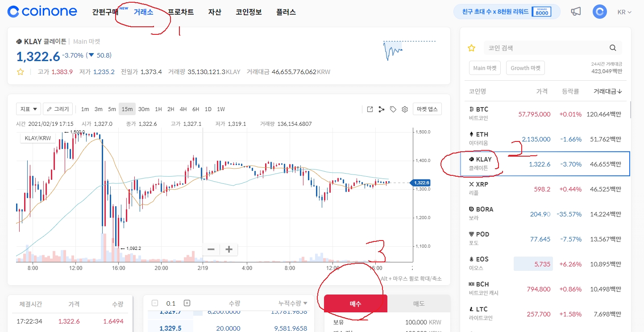Open the 지표 indicators dropdown
Viewport: 644px width, 332px height.
pyautogui.click(x=29, y=109)
